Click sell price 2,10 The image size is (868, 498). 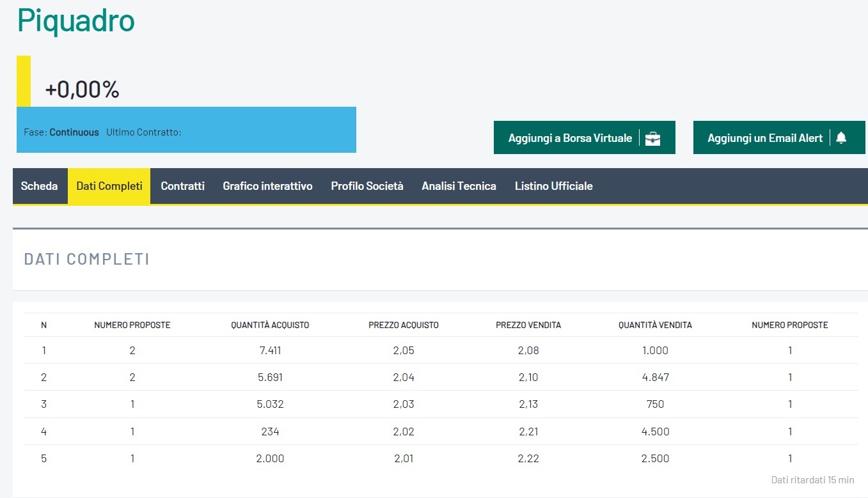(x=528, y=377)
